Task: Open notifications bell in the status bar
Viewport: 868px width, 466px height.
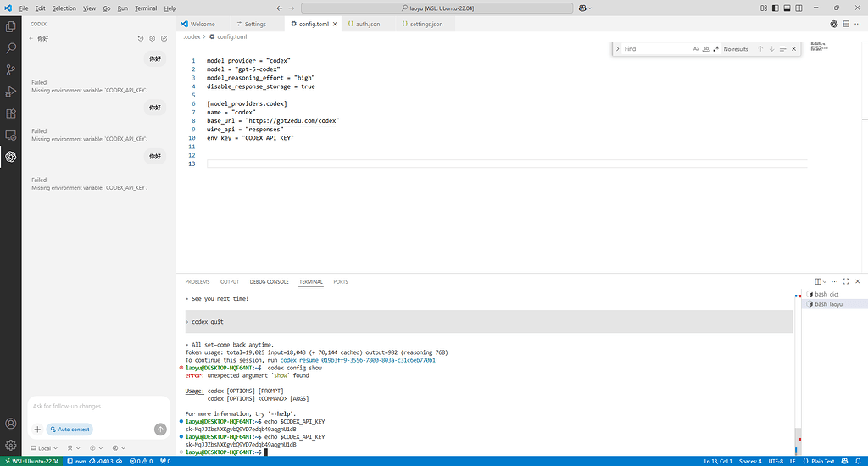Action: 858,461
